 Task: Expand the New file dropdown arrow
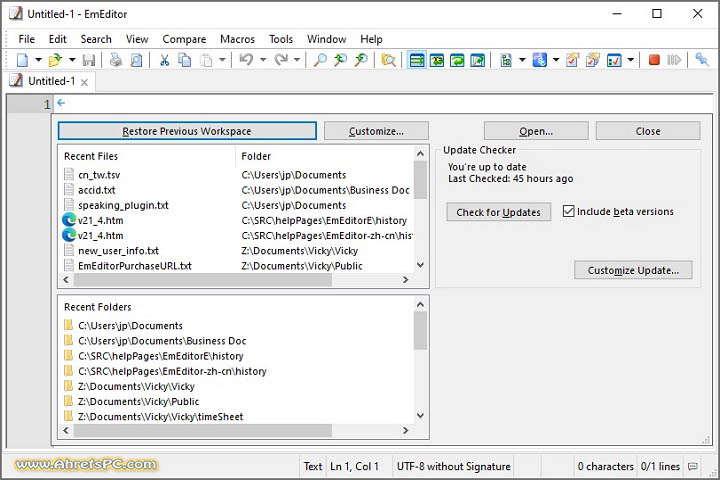point(38,60)
